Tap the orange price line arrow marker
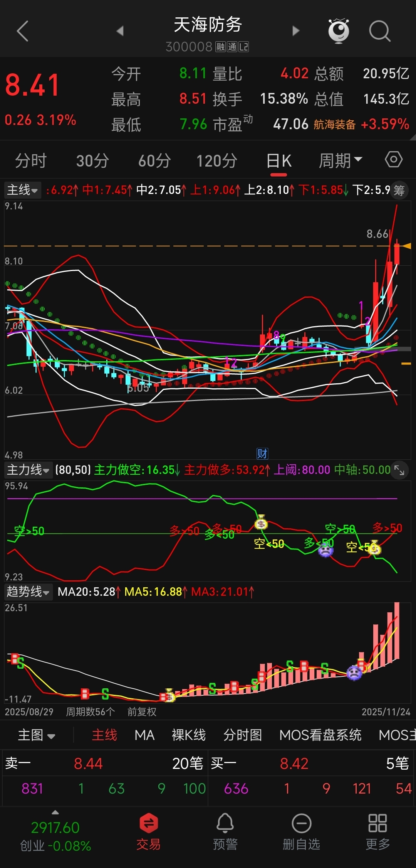The height and width of the screenshot is (868, 416). click(407, 246)
